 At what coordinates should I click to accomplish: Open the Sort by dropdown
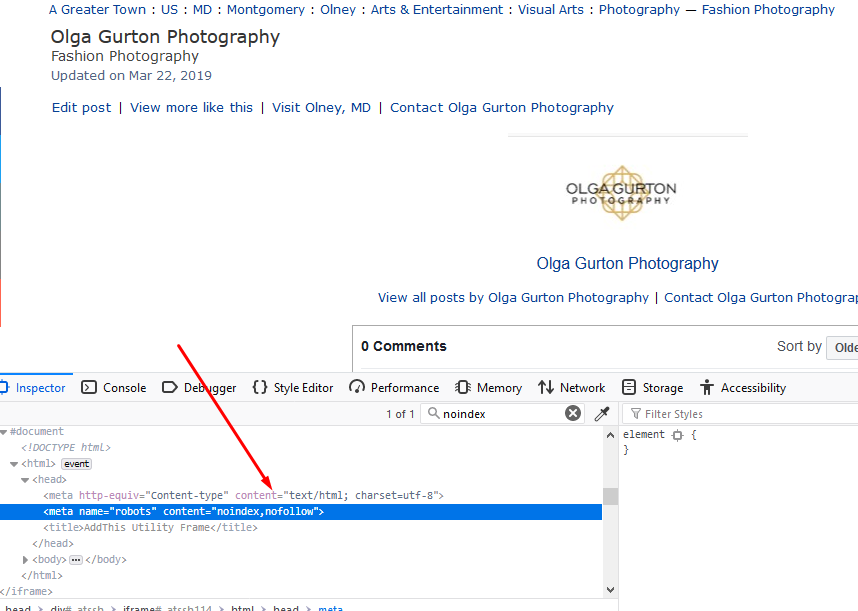pyautogui.click(x=843, y=347)
